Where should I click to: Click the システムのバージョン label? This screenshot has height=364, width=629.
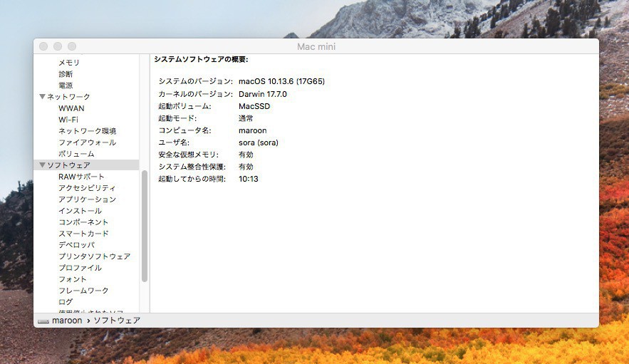pyautogui.click(x=195, y=81)
